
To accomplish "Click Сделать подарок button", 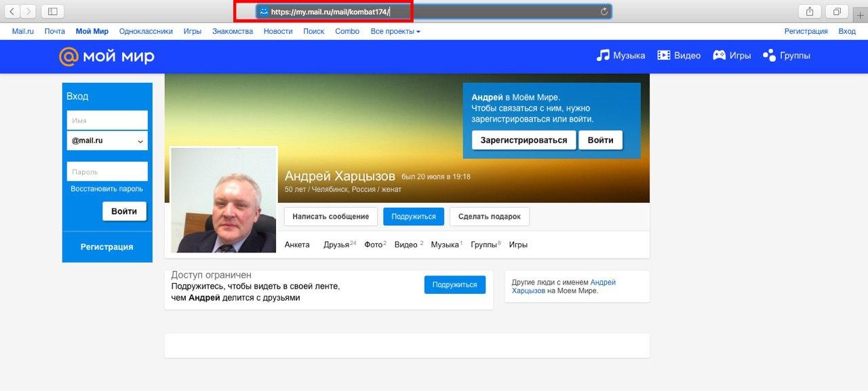I will [x=490, y=217].
